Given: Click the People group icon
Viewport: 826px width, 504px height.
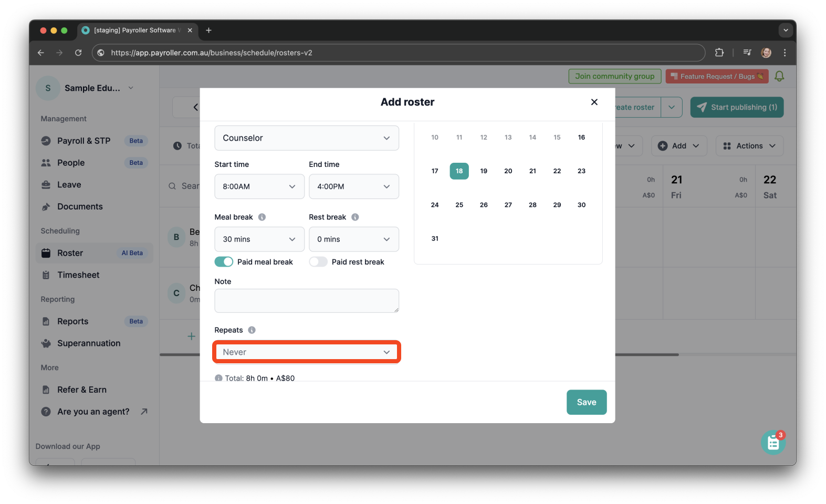Looking at the screenshot, I should pos(46,163).
